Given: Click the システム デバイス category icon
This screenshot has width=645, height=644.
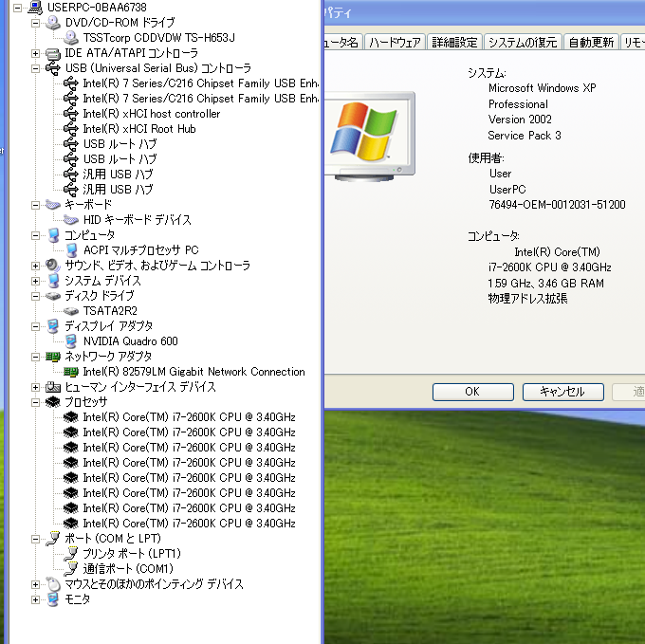Looking at the screenshot, I should (x=53, y=281).
